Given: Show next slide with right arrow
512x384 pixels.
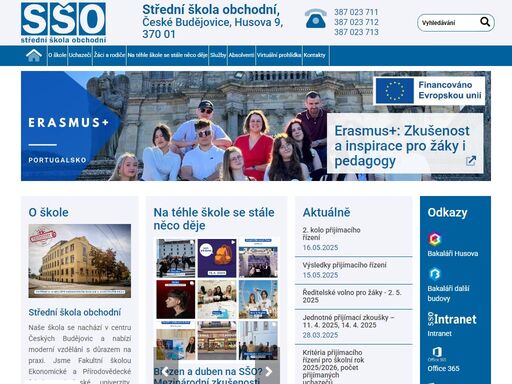Looking at the screenshot, I should pyautogui.click(x=268, y=371).
